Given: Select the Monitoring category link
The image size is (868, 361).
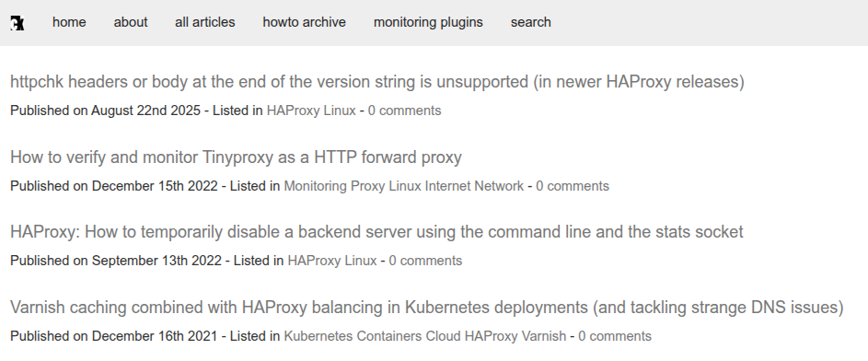Looking at the screenshot, I should coord(316,186).
